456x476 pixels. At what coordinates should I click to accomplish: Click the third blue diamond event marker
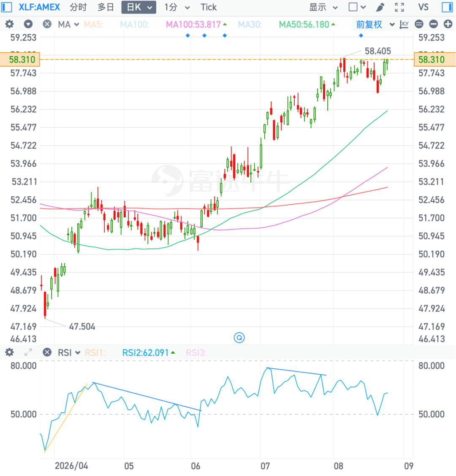pyautogui.click(x=225, y=35)
